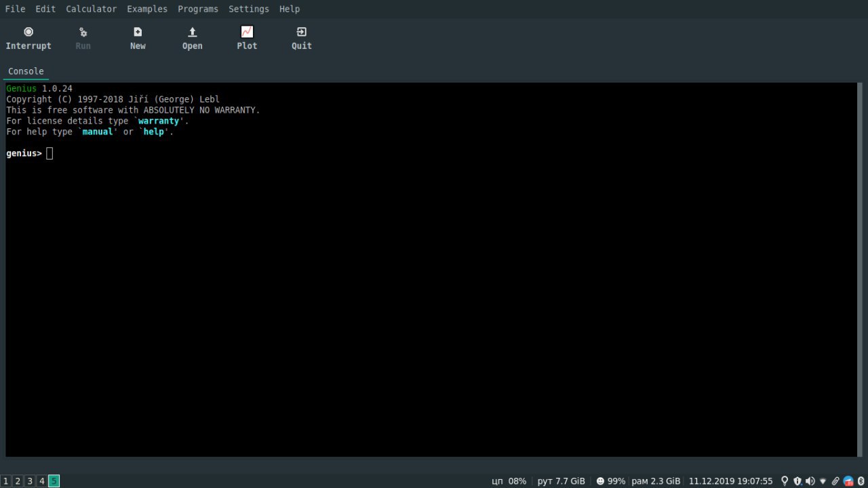This screenshot has width=868, height=488.
Task: Switch to workspace 1
Action: pos(6,481)
